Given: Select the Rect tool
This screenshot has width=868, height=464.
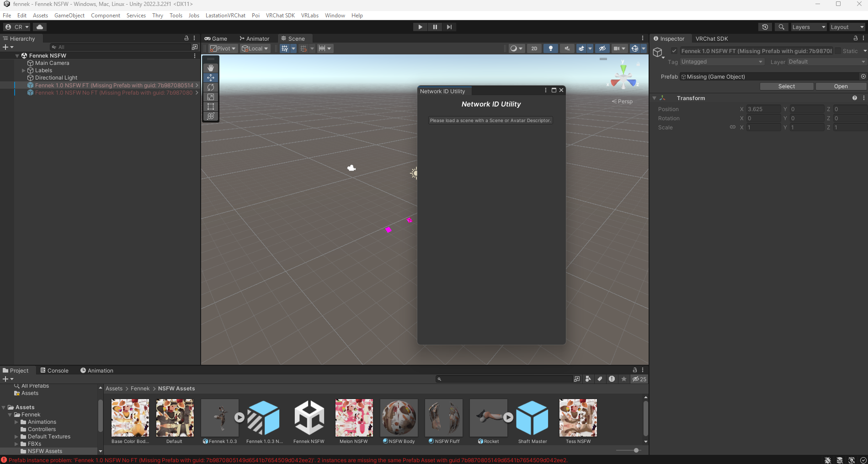Looking at the screenshot, I should tap(211, 107).
